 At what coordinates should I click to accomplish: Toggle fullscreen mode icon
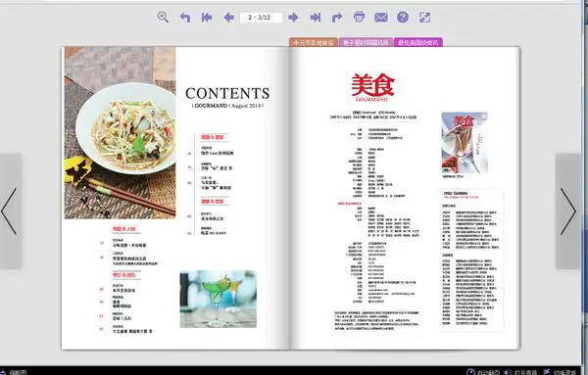point(425,18)
